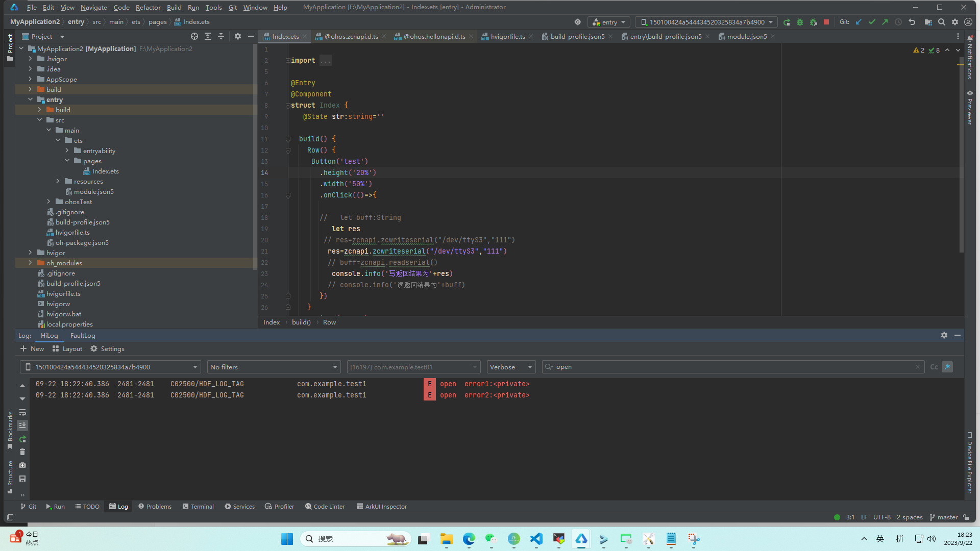Open IDE settings gear in top toolbar
This screenshot has width=980, height=551.
tap(955, 22)
